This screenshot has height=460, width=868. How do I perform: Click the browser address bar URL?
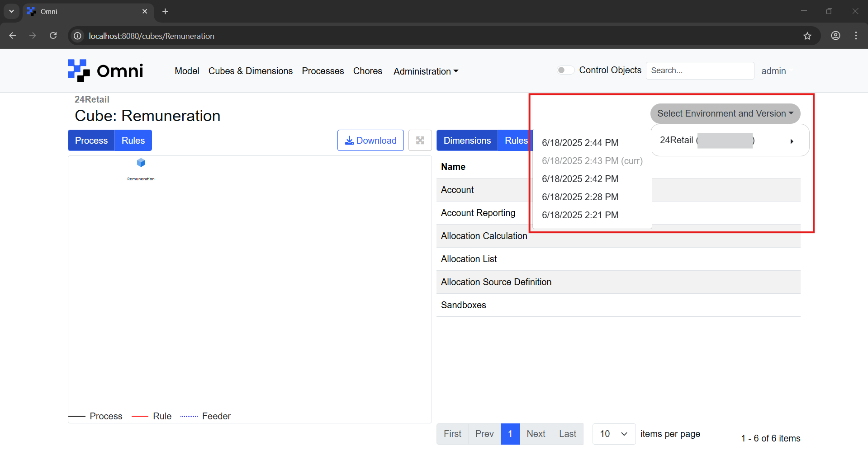pos(152,36)
